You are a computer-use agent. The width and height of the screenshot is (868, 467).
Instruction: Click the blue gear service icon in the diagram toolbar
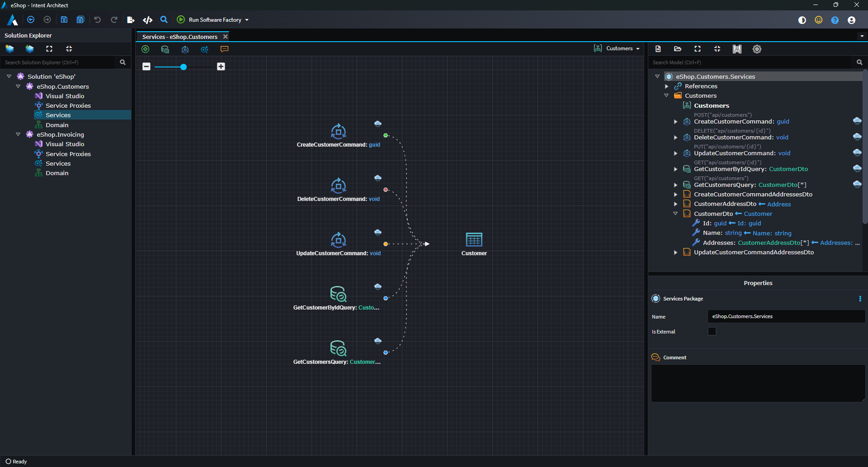(204, 49)
